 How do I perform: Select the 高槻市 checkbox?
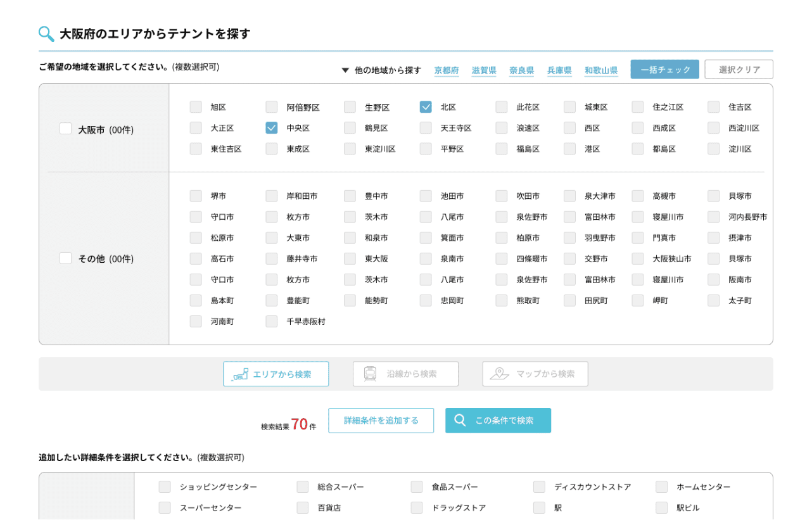pyautogui.click(x=638, y=196)
